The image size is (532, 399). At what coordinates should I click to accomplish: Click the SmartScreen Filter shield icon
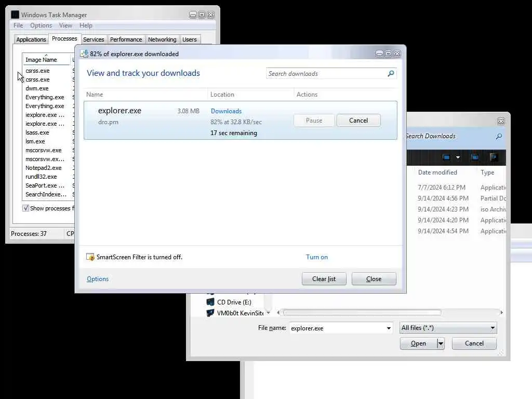(x=90, y=257)
